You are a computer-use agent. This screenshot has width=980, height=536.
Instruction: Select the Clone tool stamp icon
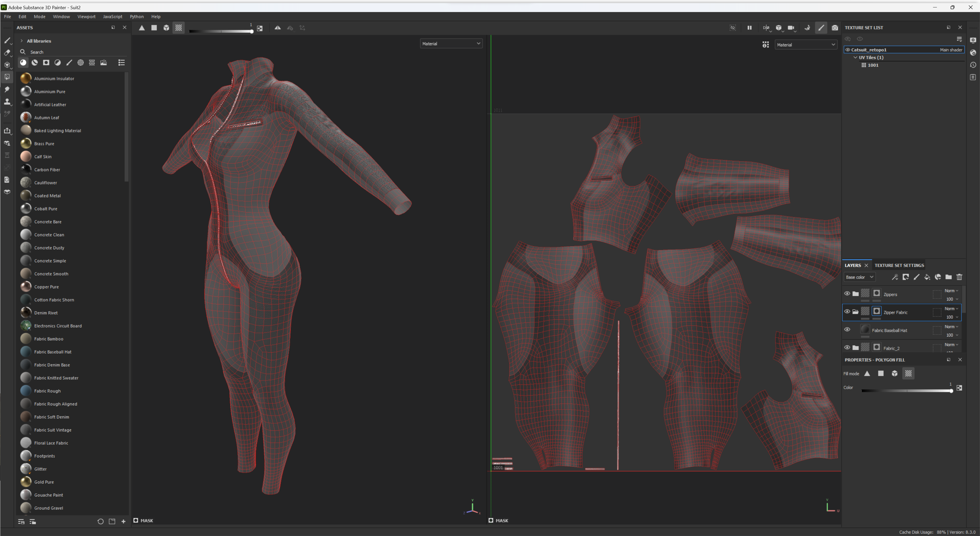pyautogui.click(x=7, y=102)
